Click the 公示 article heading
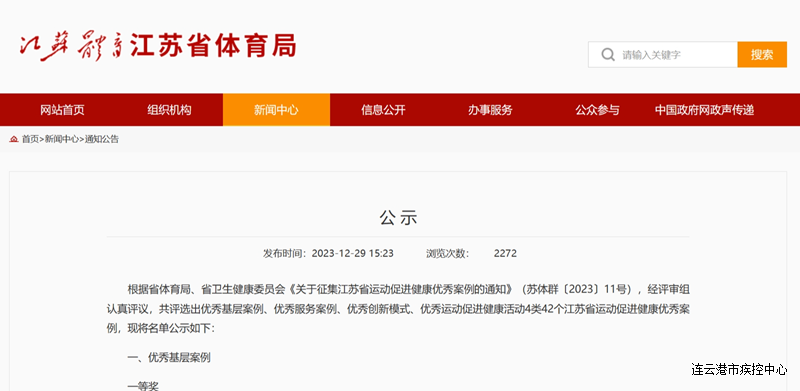The image size is (800, 391). [398, 218]
